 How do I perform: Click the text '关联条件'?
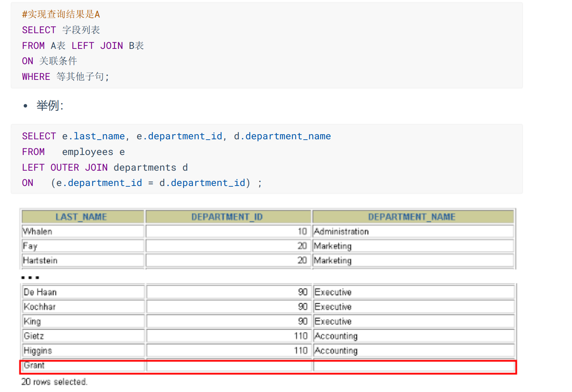tap(58, 61)
